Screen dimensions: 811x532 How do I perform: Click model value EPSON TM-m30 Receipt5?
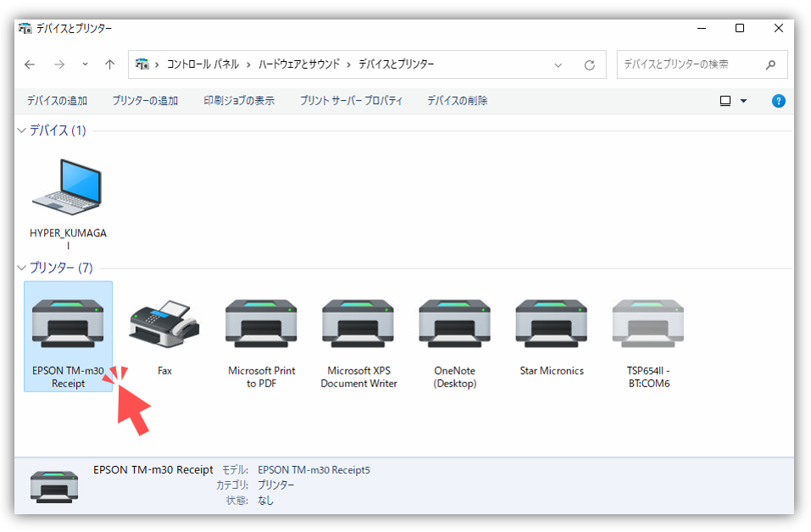pyautogui.click(x=314, y=470)
